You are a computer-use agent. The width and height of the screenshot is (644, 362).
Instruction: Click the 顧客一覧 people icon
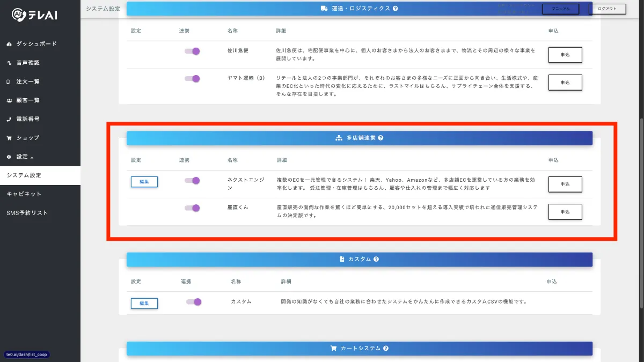click(x=9, y=100)
